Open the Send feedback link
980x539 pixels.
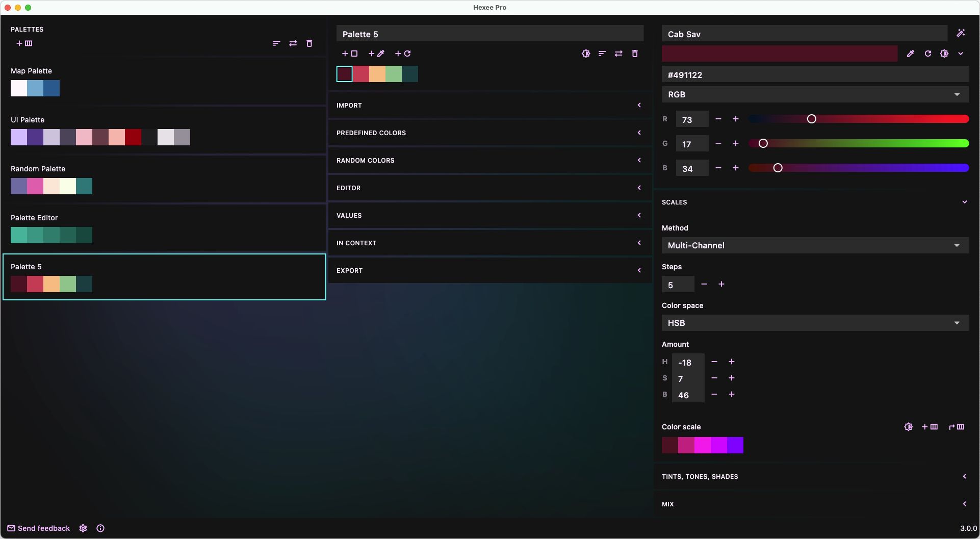click(x=38, y=528)
